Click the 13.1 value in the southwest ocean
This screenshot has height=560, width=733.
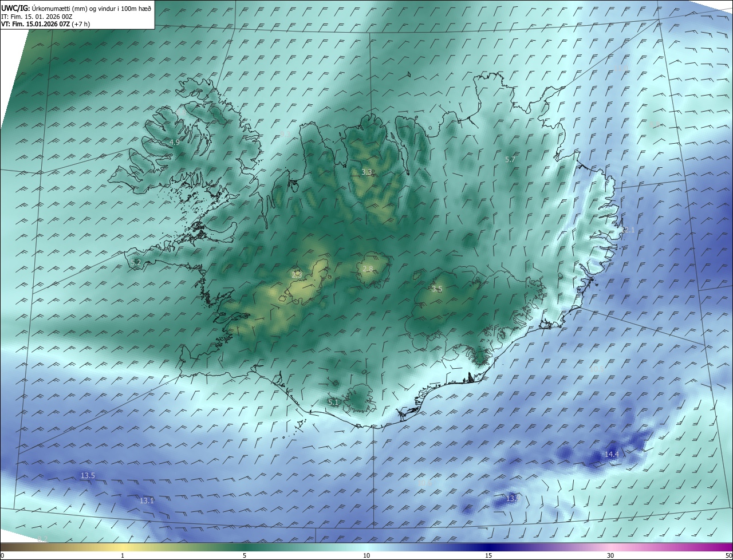(x=147, y=500)
